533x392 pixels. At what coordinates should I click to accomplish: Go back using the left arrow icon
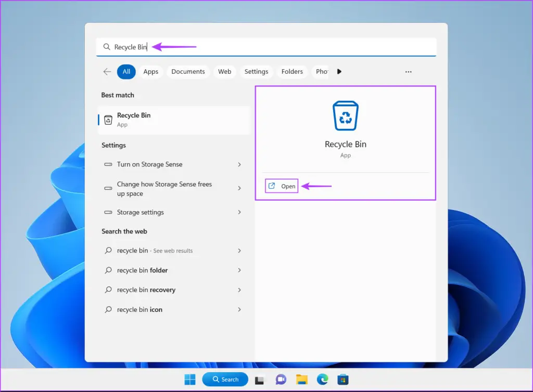point(107,72)
